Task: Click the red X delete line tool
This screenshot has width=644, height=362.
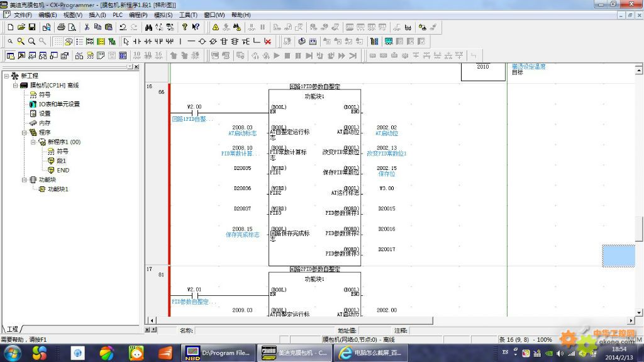Action: 268,41
